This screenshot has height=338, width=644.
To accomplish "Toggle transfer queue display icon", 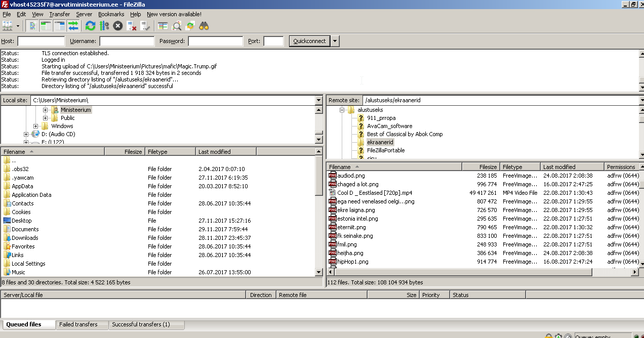I will coord(73,25).
